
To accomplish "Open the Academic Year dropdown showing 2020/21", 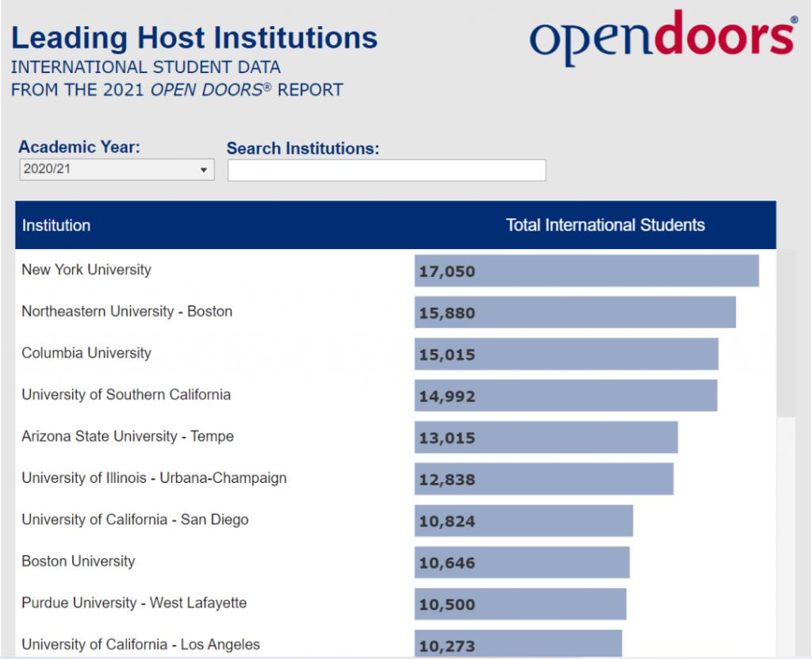I will click(117, 170).
